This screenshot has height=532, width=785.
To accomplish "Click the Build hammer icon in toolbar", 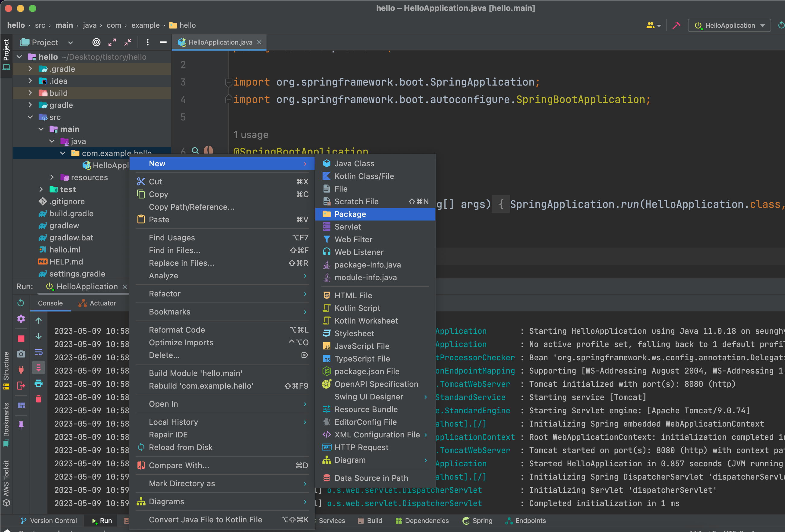I will point(676,25).
